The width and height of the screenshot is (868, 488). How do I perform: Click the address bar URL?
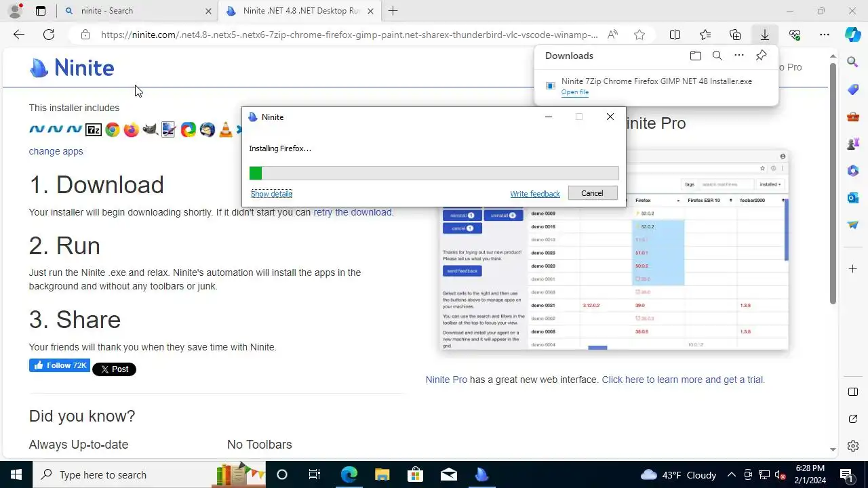point(349,35)
